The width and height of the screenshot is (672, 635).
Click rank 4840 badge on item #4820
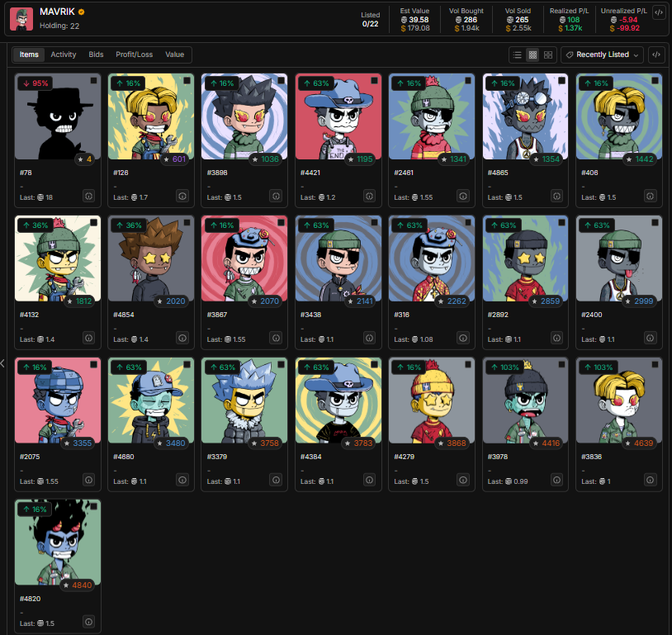pyautogui.click(x=77, y=585)
